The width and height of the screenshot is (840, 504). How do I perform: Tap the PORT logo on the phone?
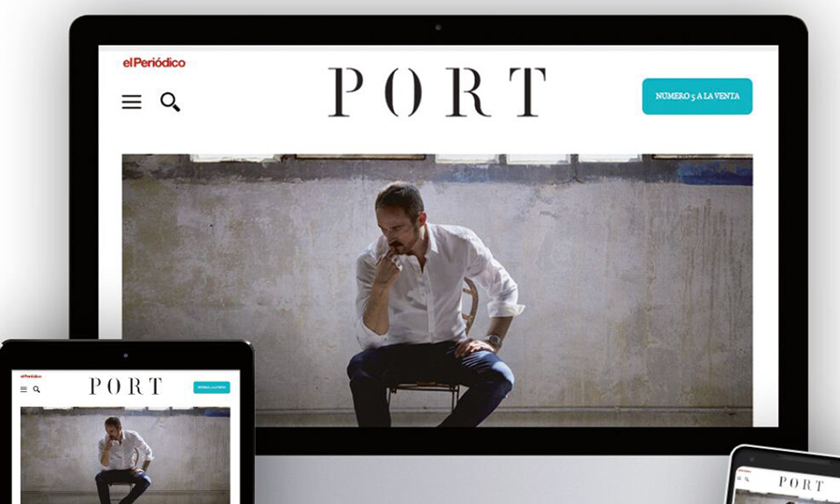(802, 484)
